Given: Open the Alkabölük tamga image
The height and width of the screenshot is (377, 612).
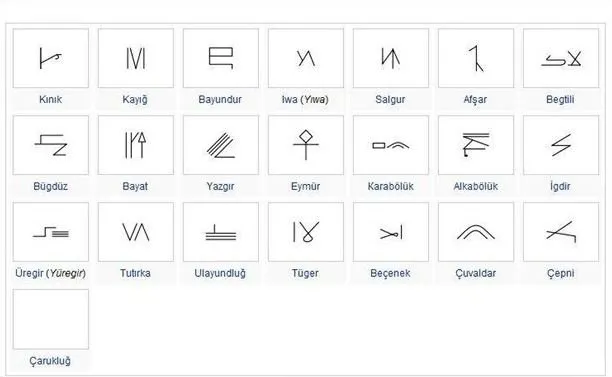Looking at the screenshot, I should 476,145.
